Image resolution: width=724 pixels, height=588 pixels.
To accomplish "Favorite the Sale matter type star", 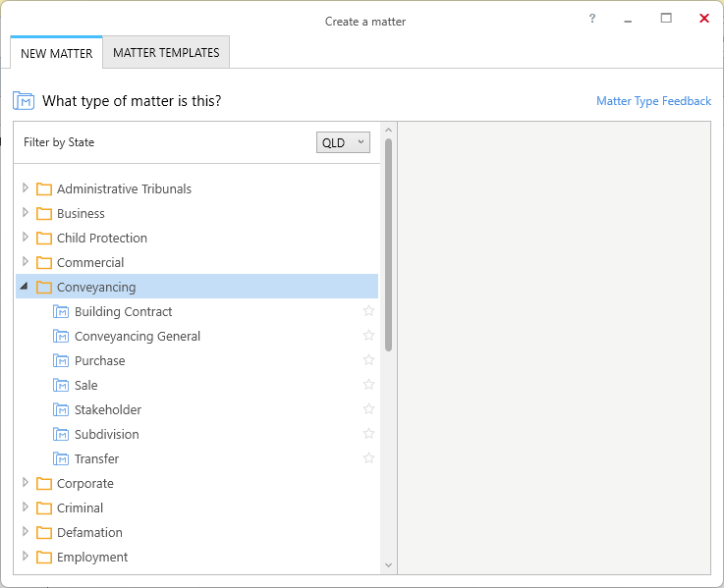I will [368, 385].
